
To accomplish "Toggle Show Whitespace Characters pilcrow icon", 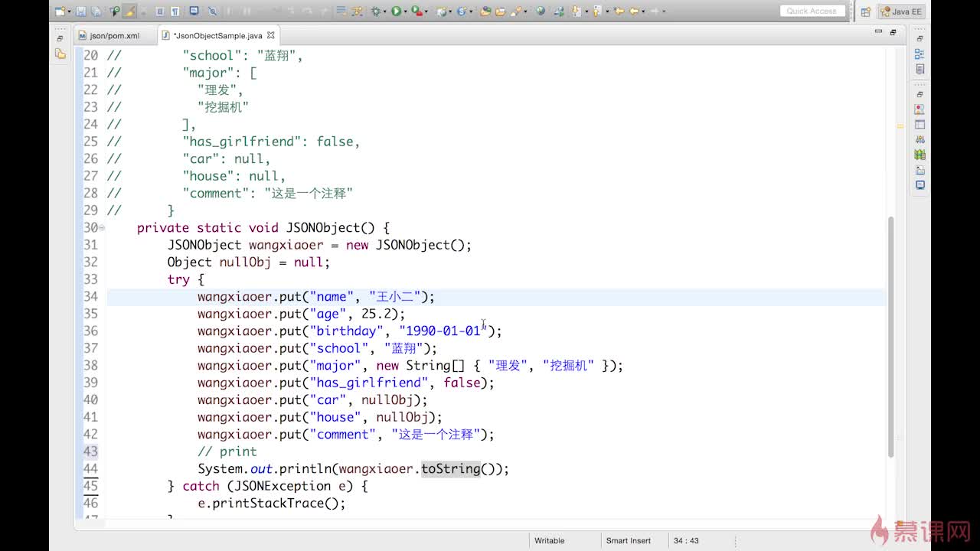I will 175,11.
